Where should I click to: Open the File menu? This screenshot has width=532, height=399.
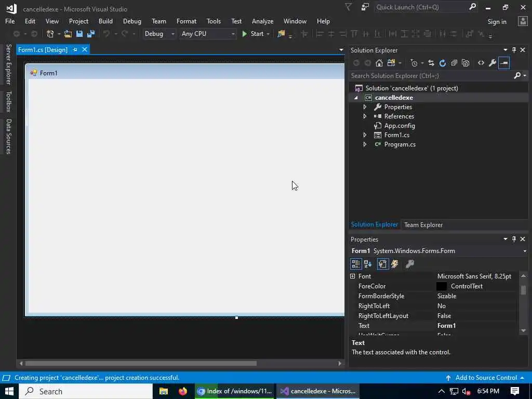[10, 21]
